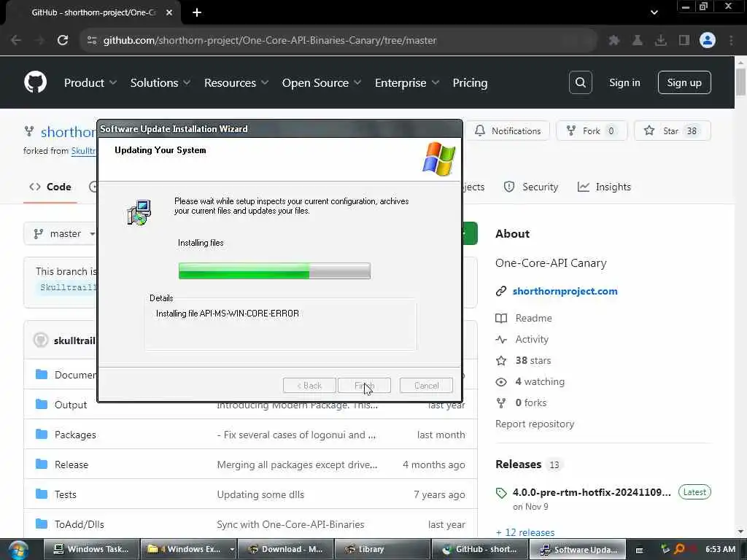Screen dimensions: 747x560
Task: Click the browser address bar
Action: (x=338, y=40)
